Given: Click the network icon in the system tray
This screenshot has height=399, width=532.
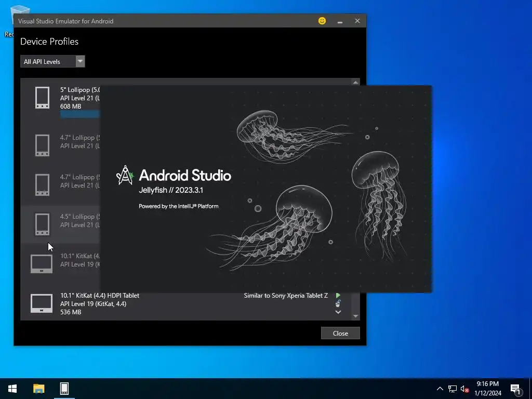Looking at the screenshot, I should pyautogui.click(x=453, y=389).
